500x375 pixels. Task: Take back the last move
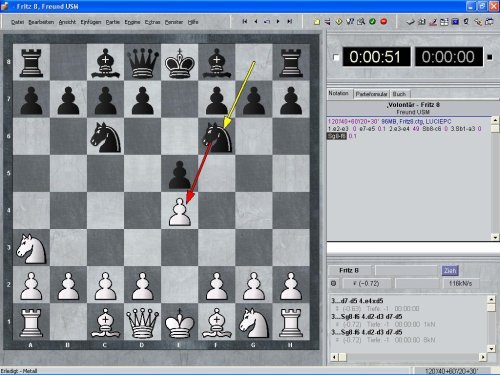267,21
